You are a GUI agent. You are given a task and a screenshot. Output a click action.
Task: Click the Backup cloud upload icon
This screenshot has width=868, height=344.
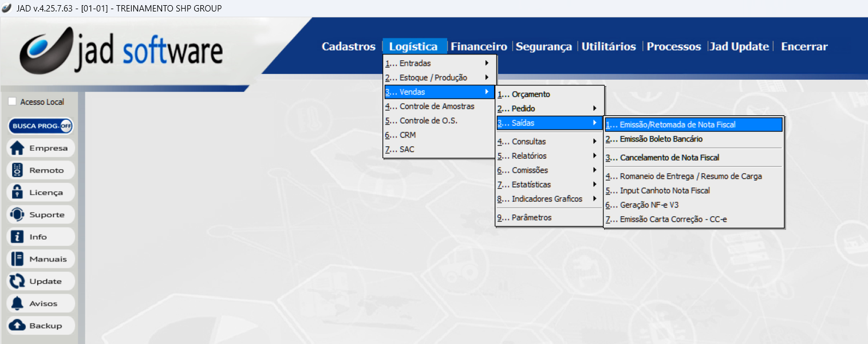(x=18, y=326)
